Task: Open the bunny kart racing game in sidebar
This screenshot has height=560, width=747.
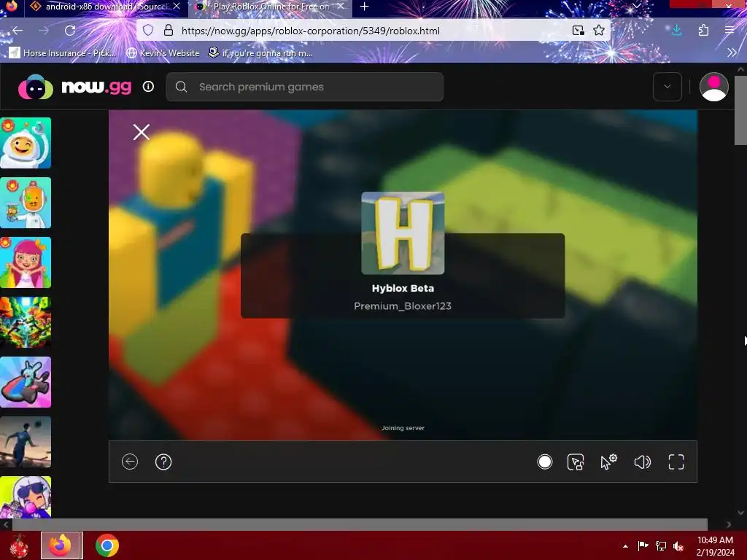Action: click(x=26, y=382)
